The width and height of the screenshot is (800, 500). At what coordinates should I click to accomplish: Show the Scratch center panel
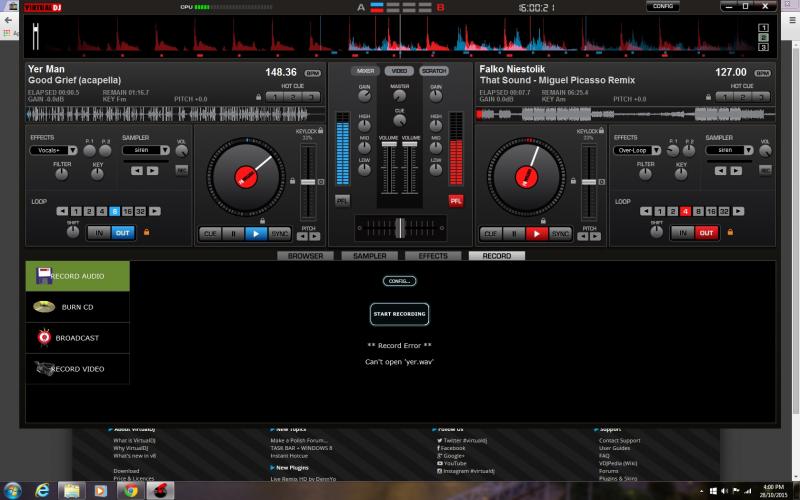[434, 71]
